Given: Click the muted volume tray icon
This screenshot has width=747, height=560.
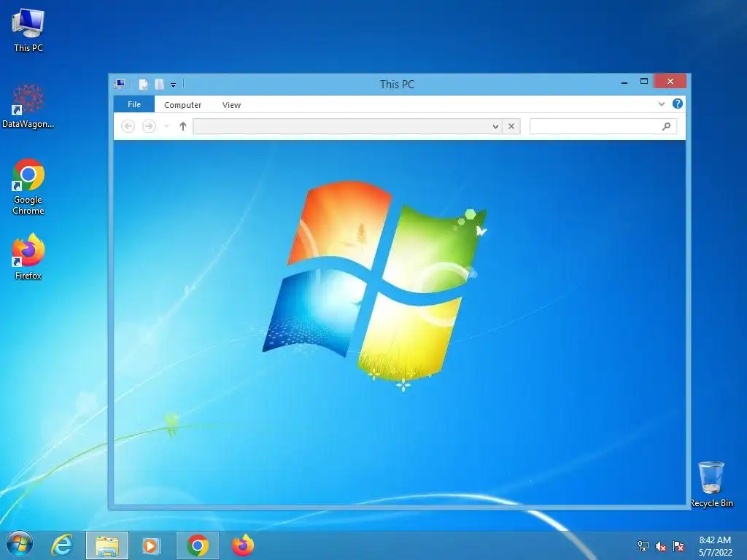Looking at the screenshot, I should tap(661, 546).
